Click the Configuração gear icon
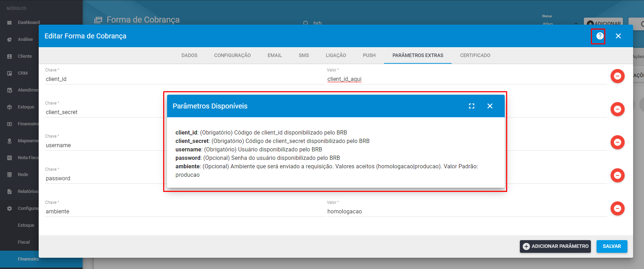Image resolution: width=644 pixels, height=269 pixels. tap(9, 208)
